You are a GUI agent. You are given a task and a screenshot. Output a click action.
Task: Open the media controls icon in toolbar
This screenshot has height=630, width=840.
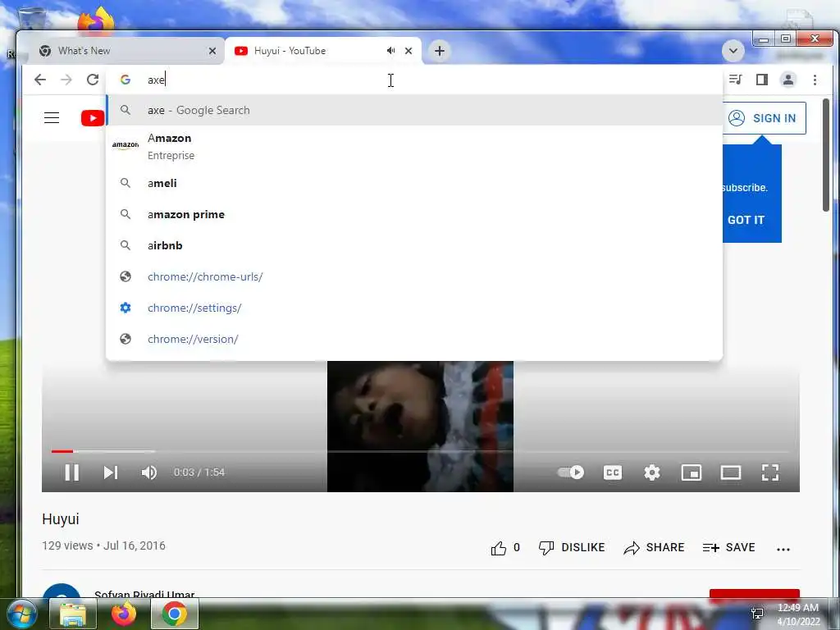736,80
